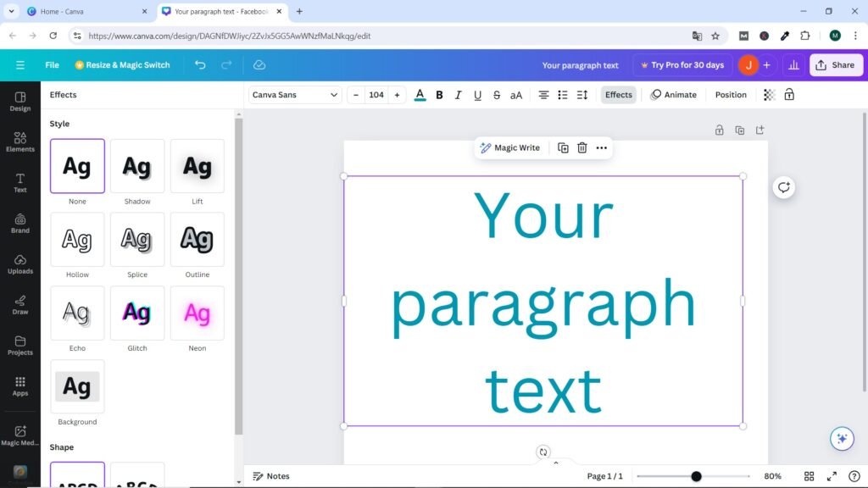Click the Italic formatting icon

click(x=459, y=95)
